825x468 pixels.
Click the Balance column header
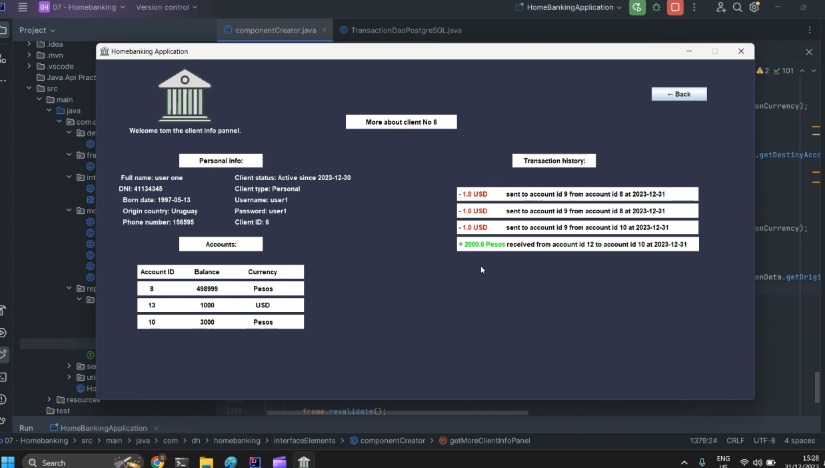click(207, 272)
